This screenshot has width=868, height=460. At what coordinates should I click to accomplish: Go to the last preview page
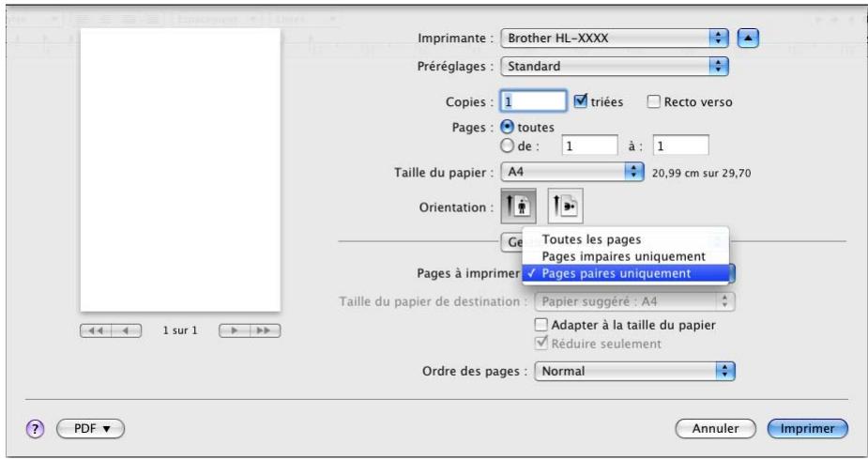[266, 330]
